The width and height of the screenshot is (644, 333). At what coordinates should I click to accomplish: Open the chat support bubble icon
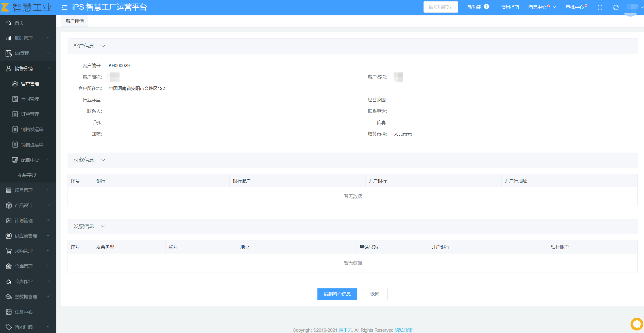tap(637, 324)
